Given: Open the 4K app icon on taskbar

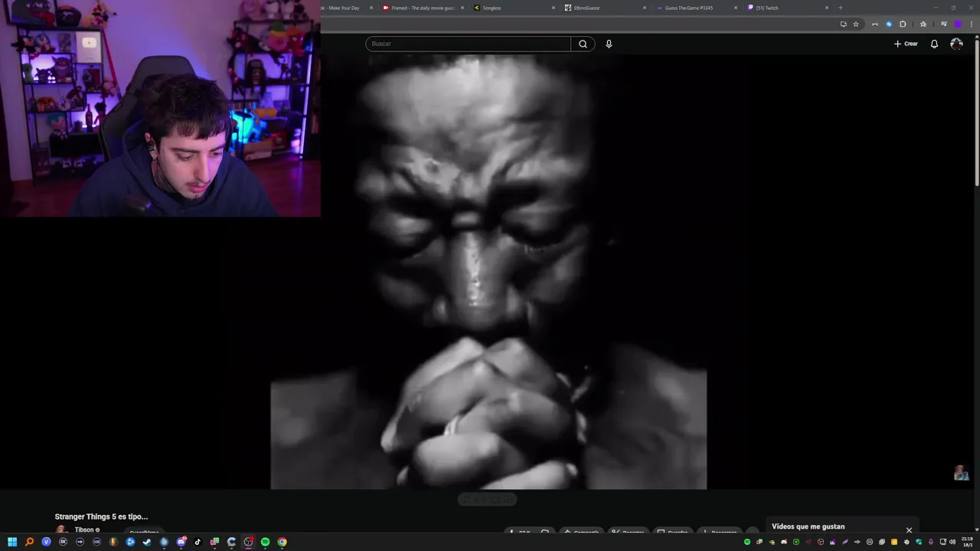Looking at the screenshot, I should tap(63, 542).
